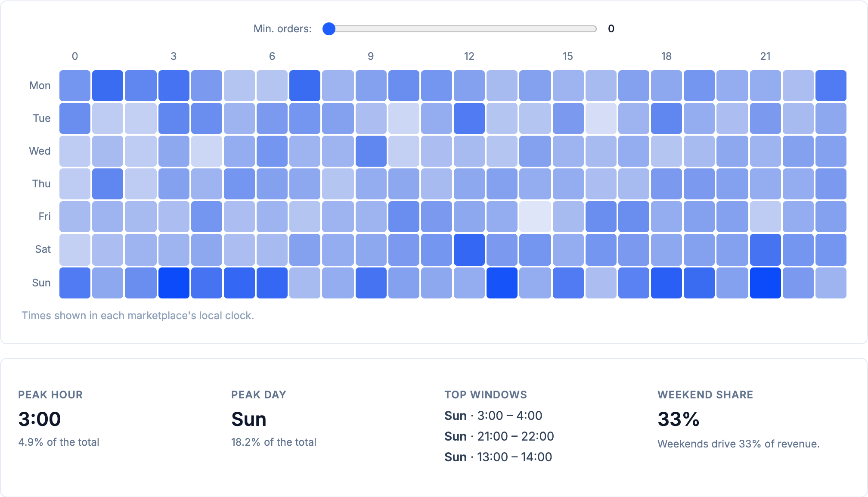Click the Mon row label
868x497 pixels.
coord(40,86)
